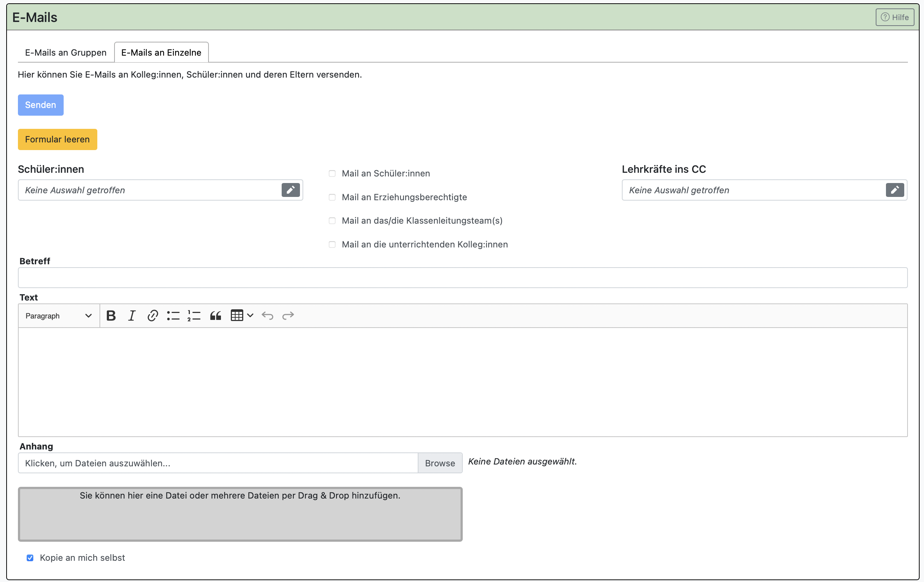Enable Mail an Schüler:innen checkbox
Screen dimensions: 924x582
332,174
